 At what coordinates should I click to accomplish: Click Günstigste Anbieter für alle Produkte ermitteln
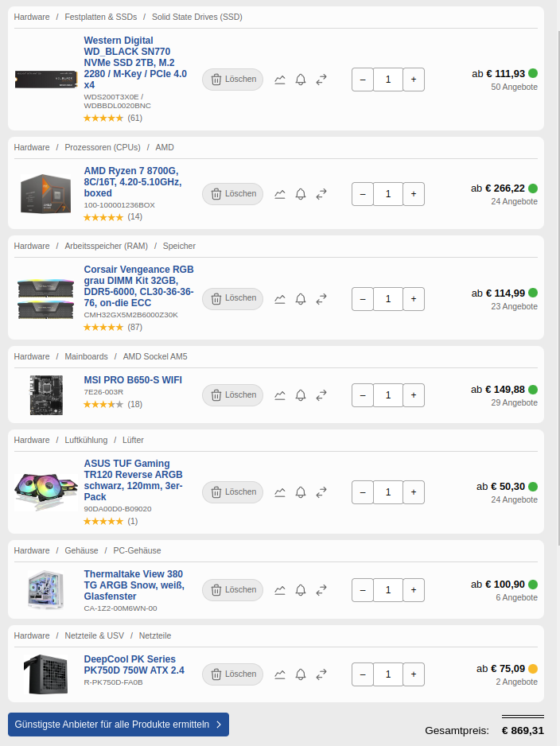119,725
